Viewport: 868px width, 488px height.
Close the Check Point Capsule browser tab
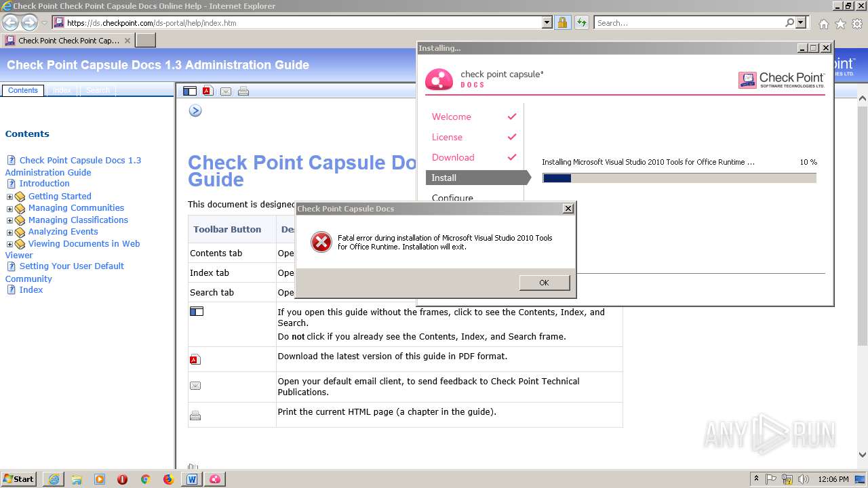pyautogui.click(x=127, y=41)
